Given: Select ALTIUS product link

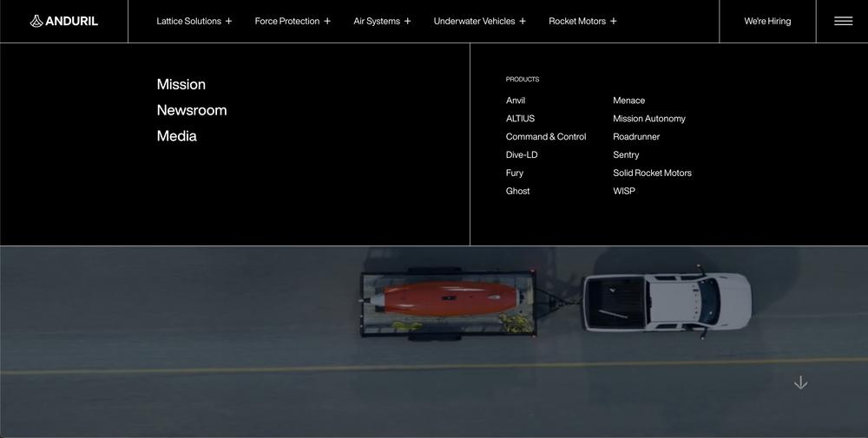Looking at the screenshot, I should 520,118.
